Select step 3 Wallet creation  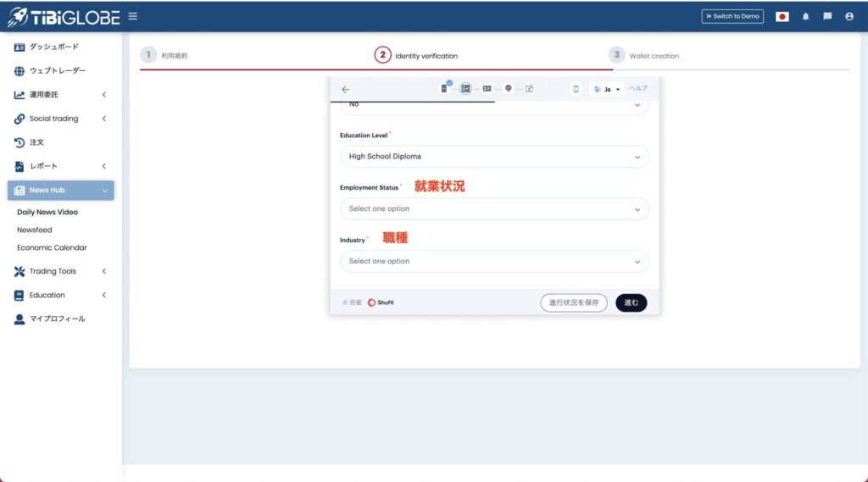pos(644,55)
